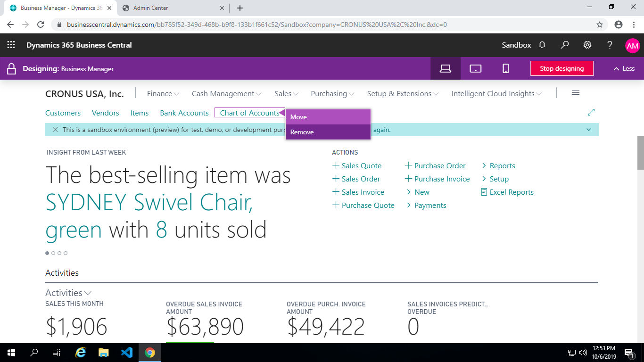This screenshot has height=362, width=644.
Task: Open the Windows action center icon
Action: pyautogui.click(x=628, y=353)
